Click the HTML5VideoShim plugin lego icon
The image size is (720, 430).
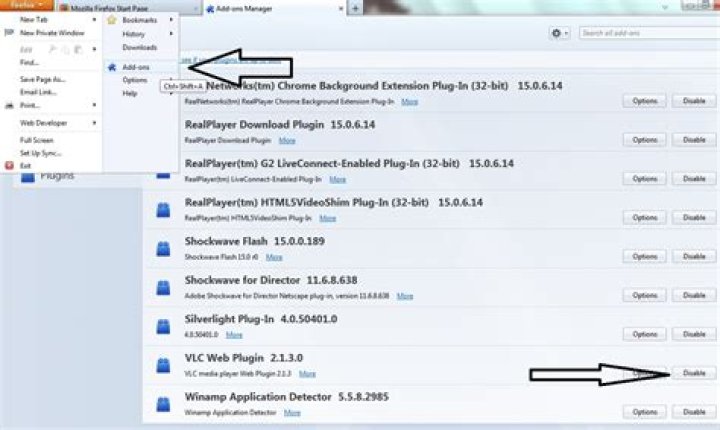[163, 210]
